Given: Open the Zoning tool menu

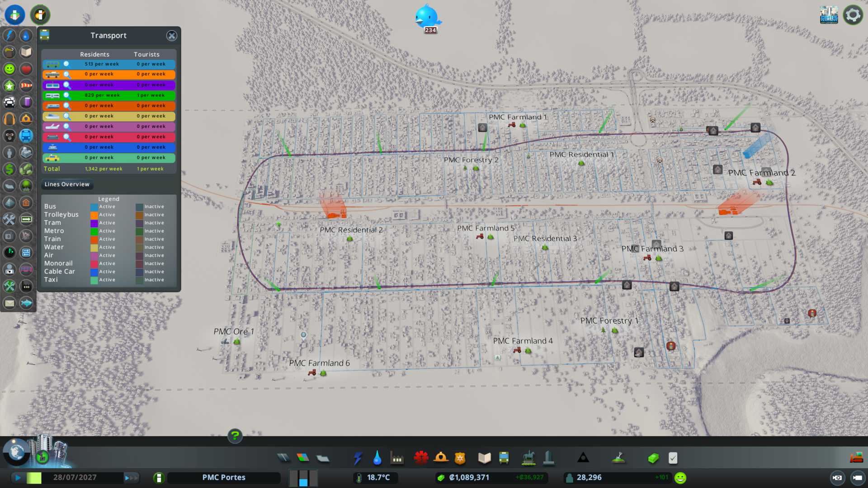Looking at the screenshot, I should click(303, 458).
